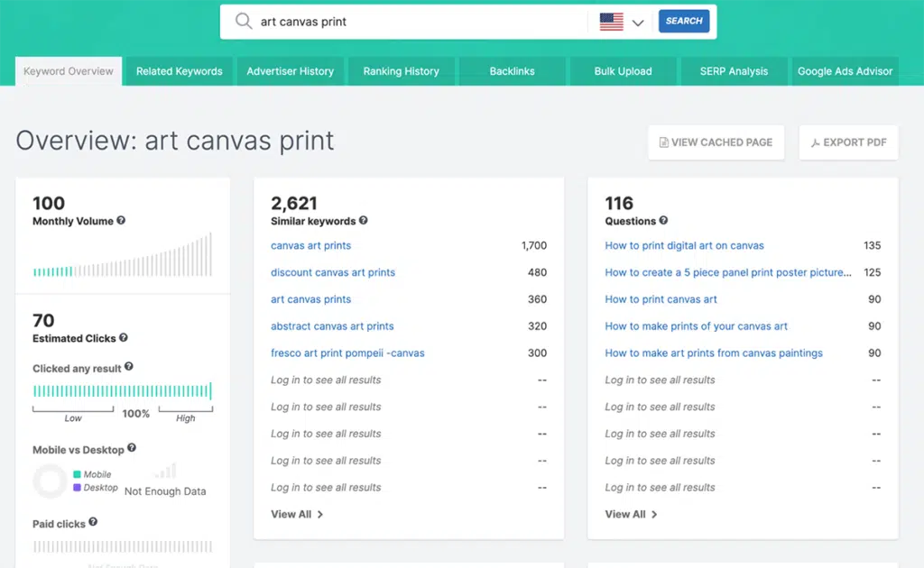This screenshot has height=568, width=924.
Task: Open the canvas art prints keyword link
Action: coord(312,245)
